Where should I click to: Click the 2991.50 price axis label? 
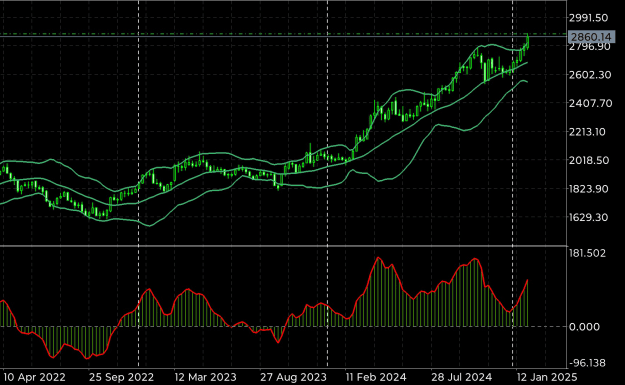pyautogui.click(x=588, y=18)
